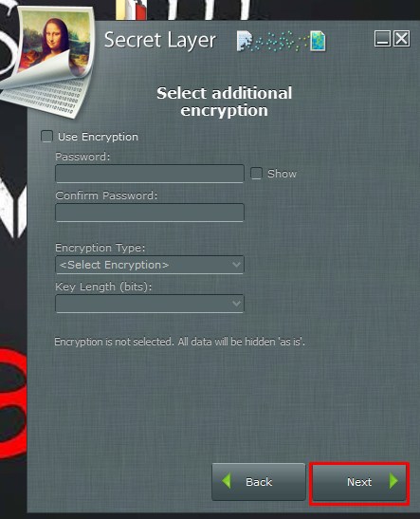
Task: Minimize the Secret Layer window
Action: (x=382, y=38)
